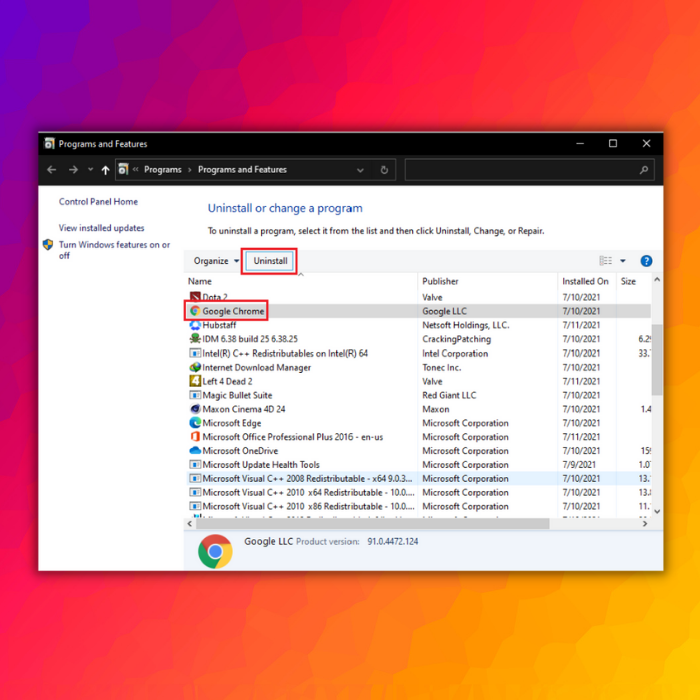Click 7/9/2021 installed date cell
This screenshot has width=700, height=700.
click(x=579, y=465)
